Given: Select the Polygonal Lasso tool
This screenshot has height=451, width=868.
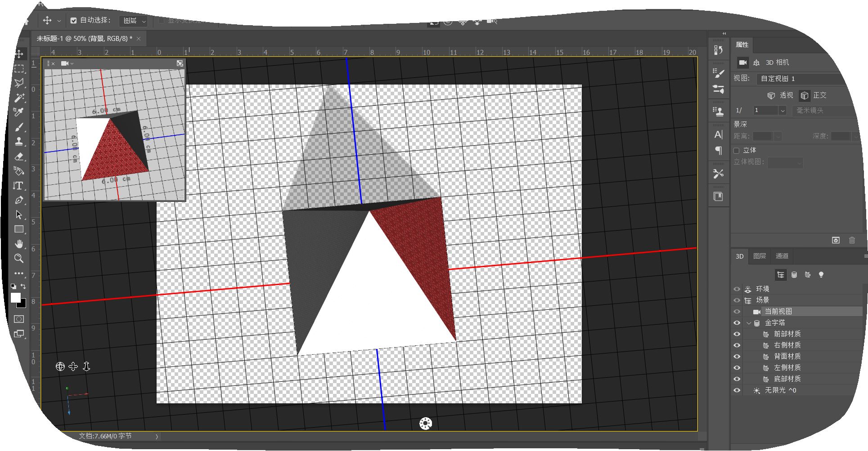Looking at the screenshot, I should point(19,83).
